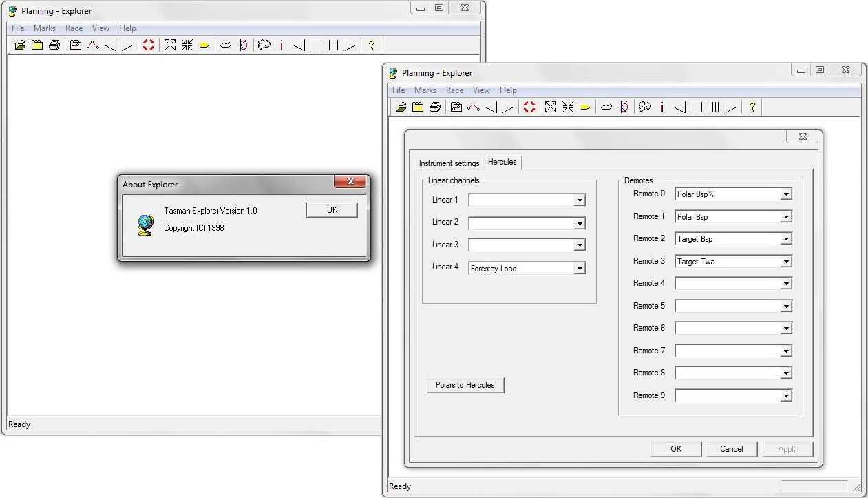Screen dimensions: 868x498
Task: Click OK in the About Explorer dialog
Action: pos(332,210)
